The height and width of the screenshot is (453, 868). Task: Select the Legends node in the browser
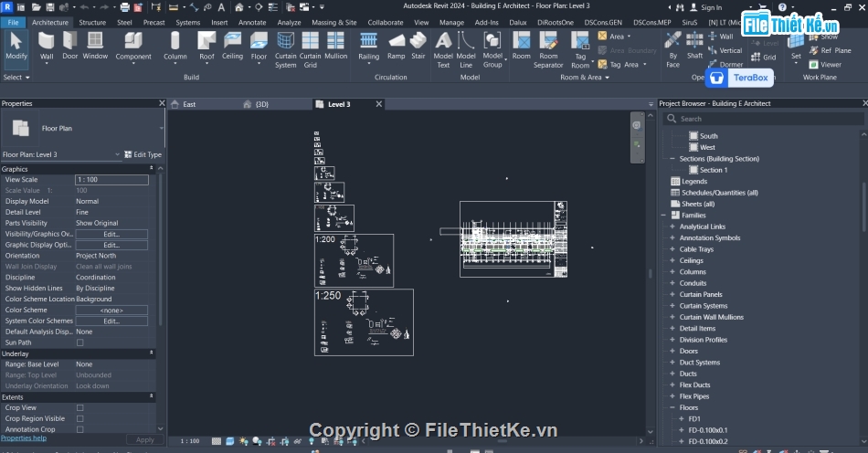[x=694, y=182]
